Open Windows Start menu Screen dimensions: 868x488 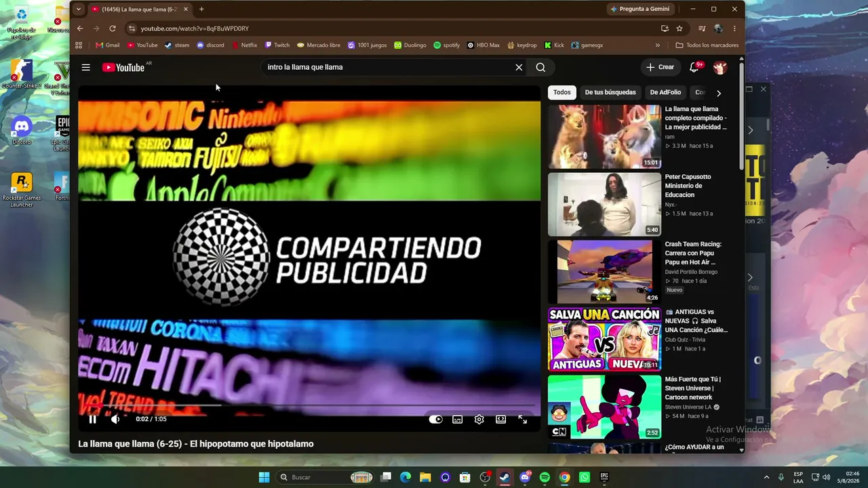(264, 477)
